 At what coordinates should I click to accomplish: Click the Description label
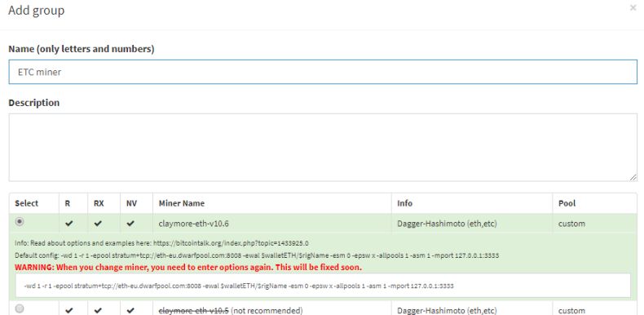point(33,102)
